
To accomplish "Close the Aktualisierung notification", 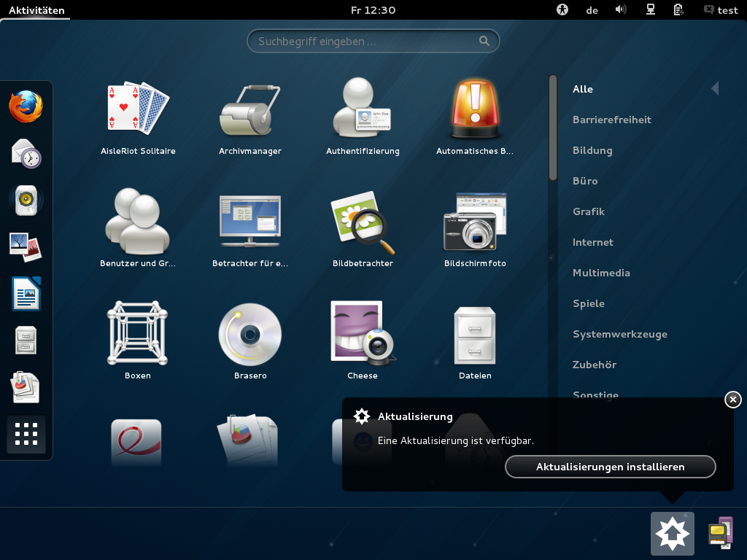I will pyautogui.click(x=732, y=400).
